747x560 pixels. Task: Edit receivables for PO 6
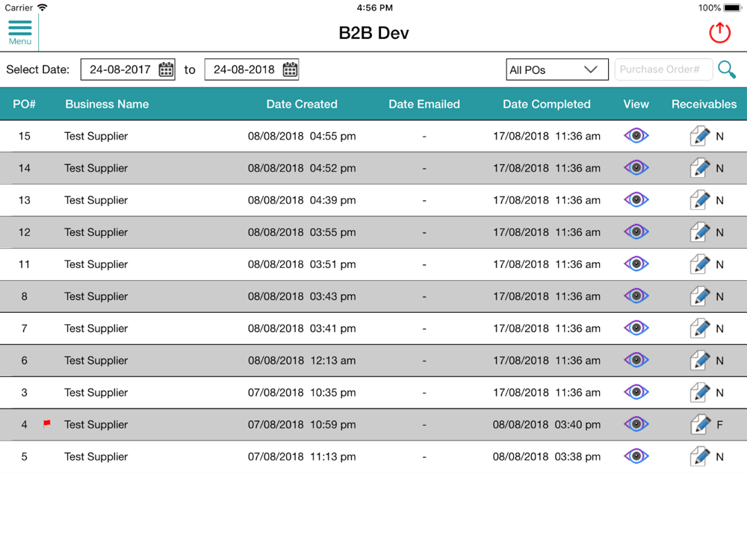(700, 361)
